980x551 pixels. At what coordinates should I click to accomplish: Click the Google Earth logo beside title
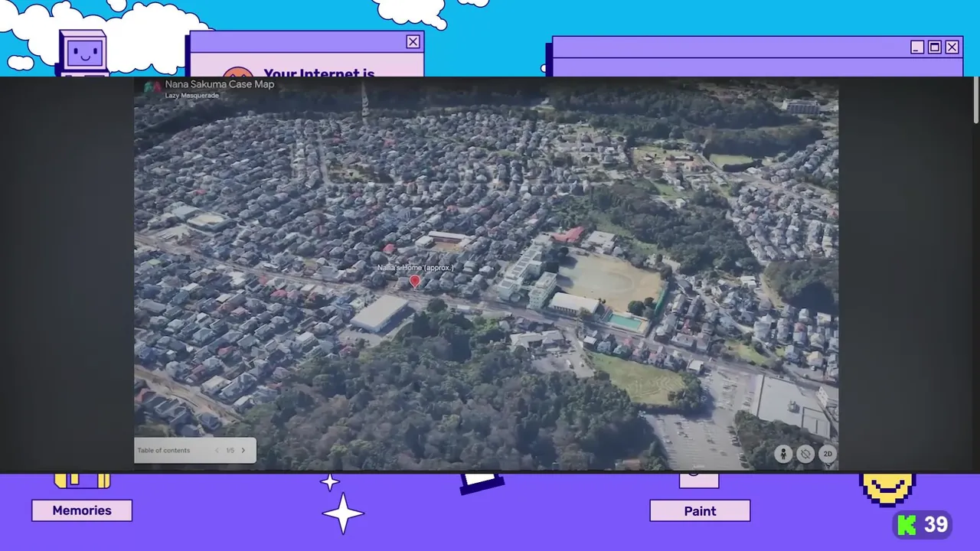[x=153, y=87]
